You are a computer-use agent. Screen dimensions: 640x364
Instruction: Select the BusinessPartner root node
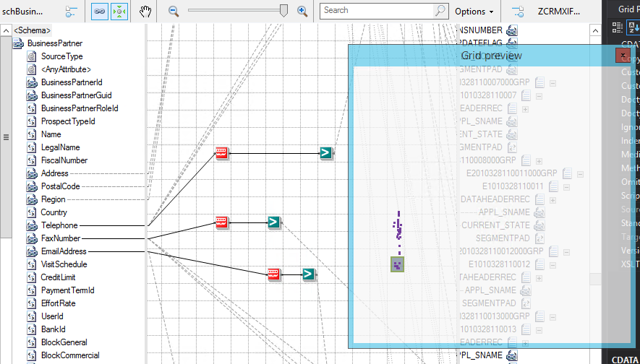pyautogui.click(x=54, y=43)
